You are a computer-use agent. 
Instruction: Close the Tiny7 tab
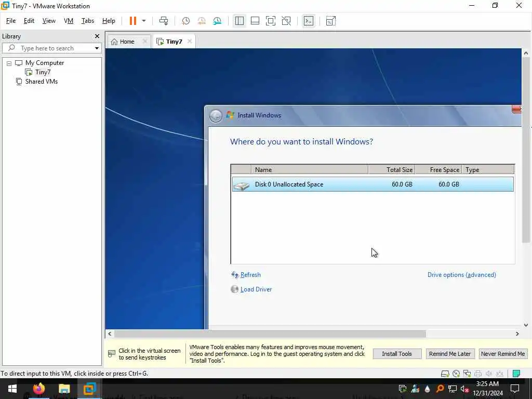[190, 41]
